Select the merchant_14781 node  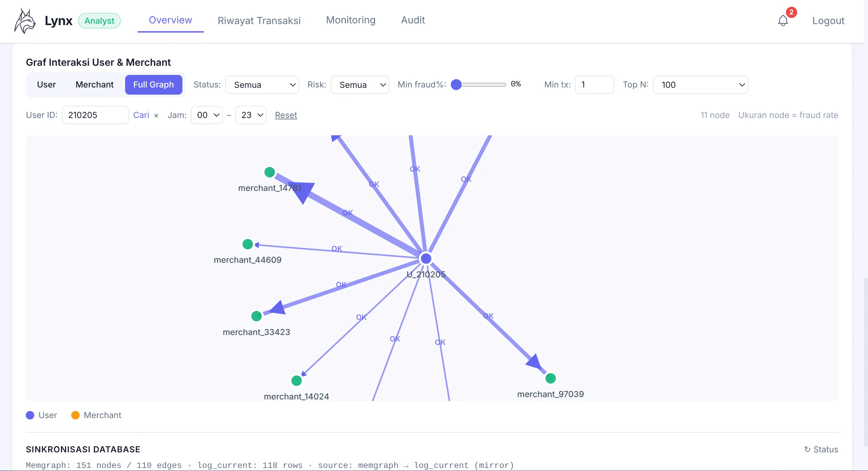270,172
